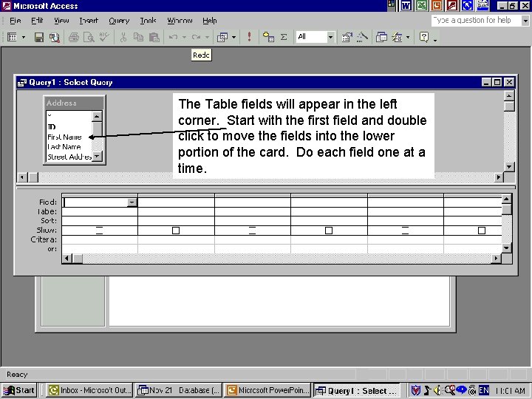The width and height of the screenshot is (532, 399).
Task: Click the Show Table toolbar icon
Action: [268, 37]
